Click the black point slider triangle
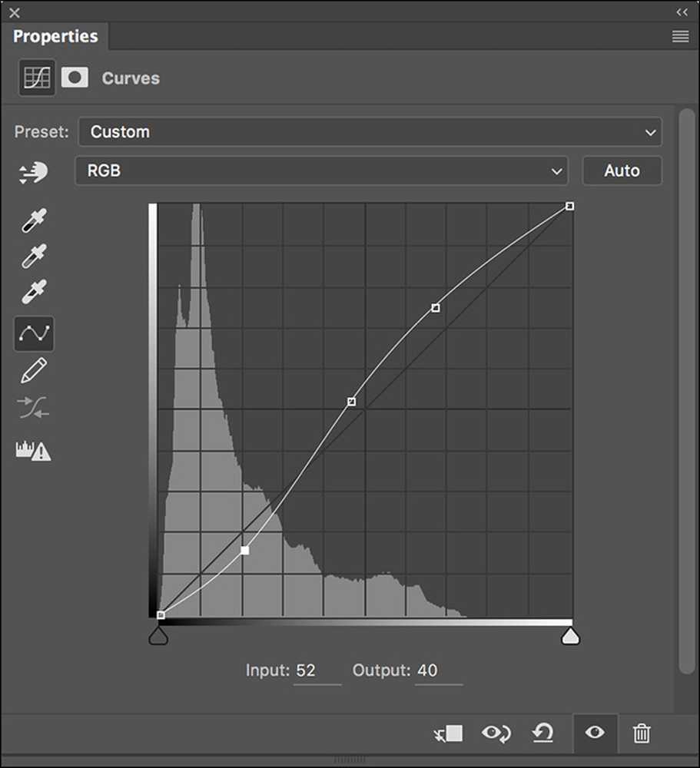 point(158,636)
